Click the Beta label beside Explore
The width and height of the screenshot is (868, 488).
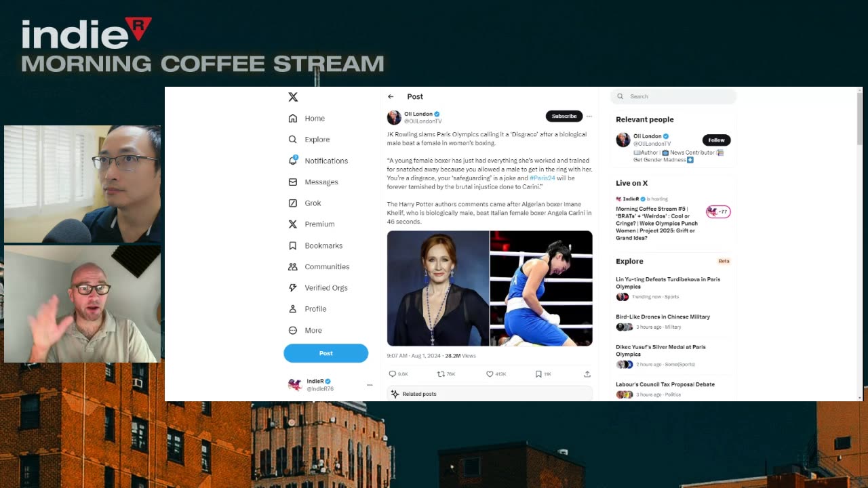click(x=724, y=261)
